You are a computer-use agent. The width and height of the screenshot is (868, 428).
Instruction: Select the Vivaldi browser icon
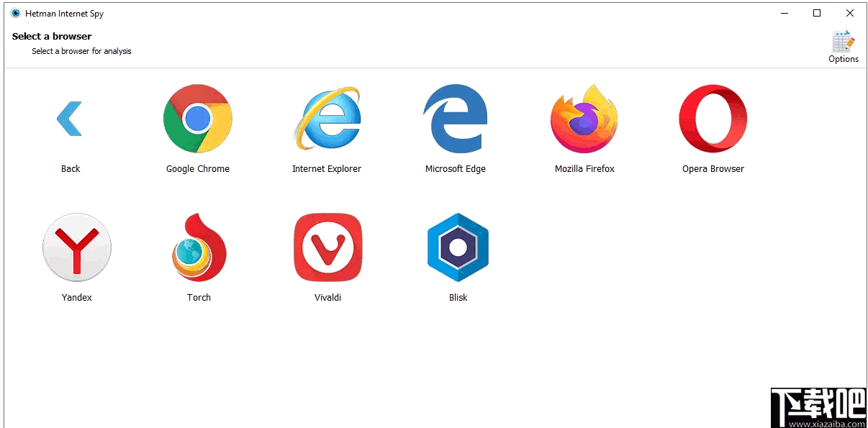328,247
